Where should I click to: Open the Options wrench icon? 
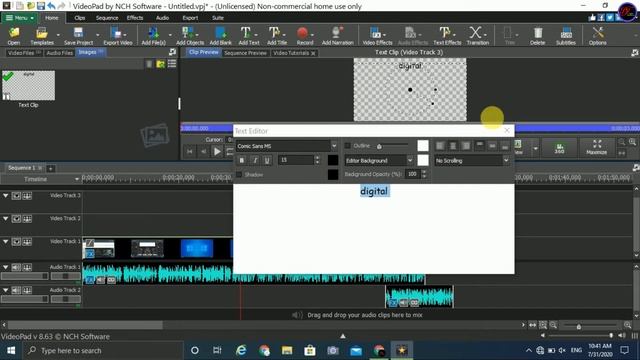(x=598, y=36)
